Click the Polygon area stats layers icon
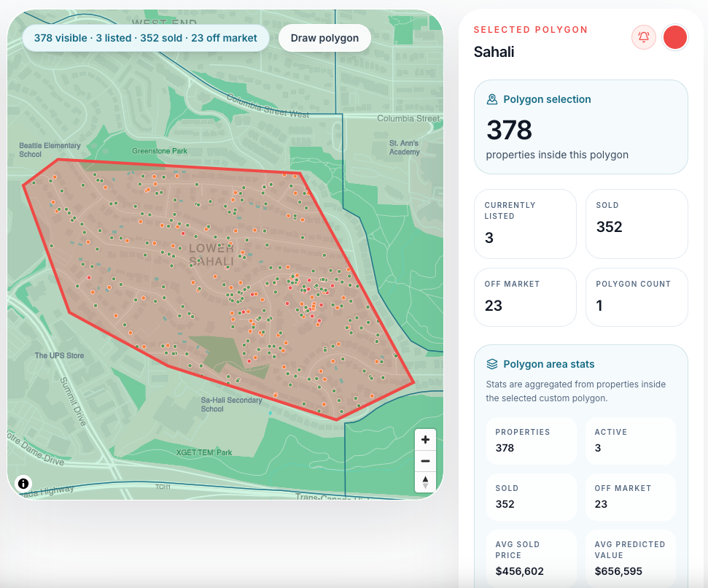 click(491, 364)
